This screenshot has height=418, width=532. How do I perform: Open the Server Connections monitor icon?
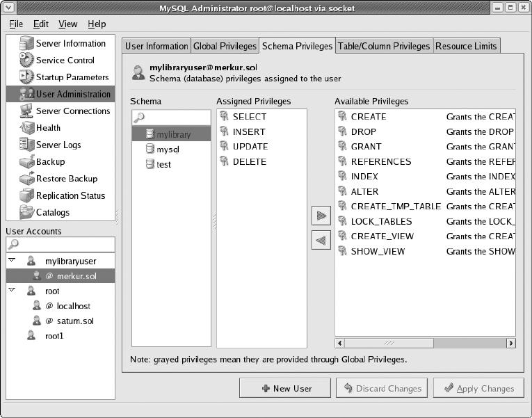(26, 111)
